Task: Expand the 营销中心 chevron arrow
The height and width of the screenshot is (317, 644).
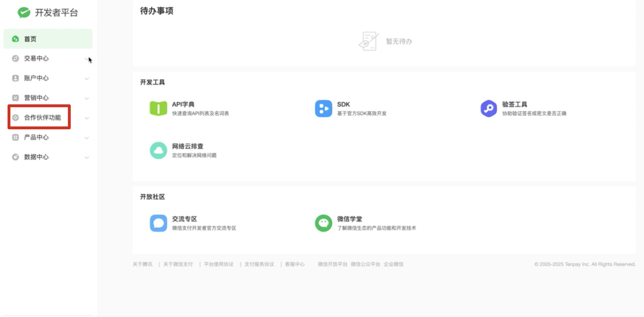Action: pyautogui.click(x=87, y=98)
